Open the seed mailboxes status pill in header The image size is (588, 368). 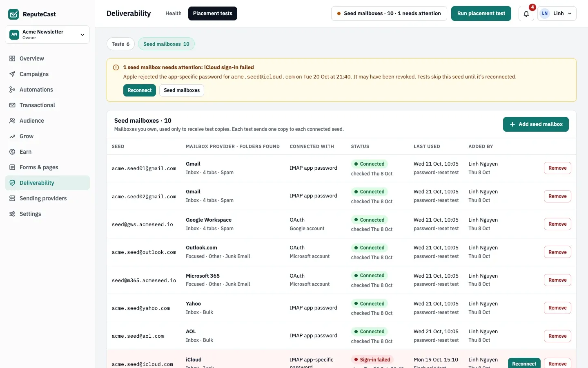click(389, 13)
